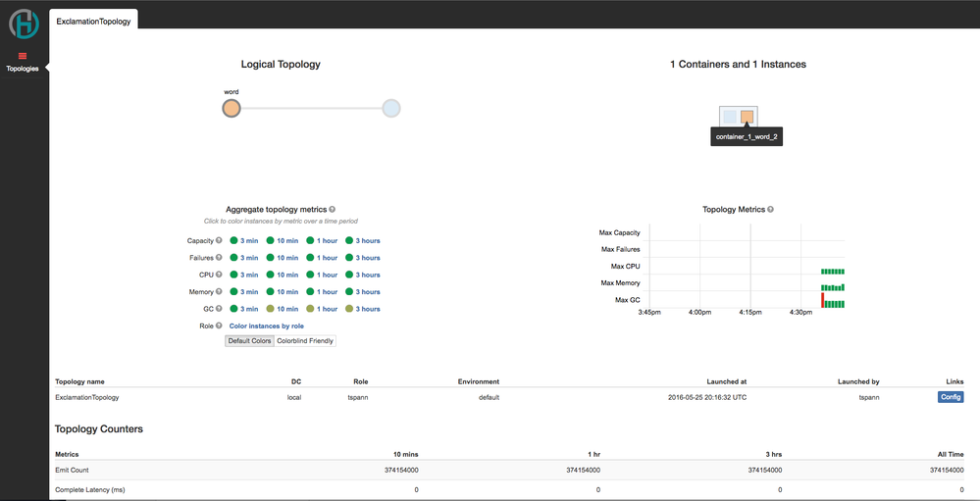
Task: Click the 10 mins column header
Action: (x=405, y=454)
